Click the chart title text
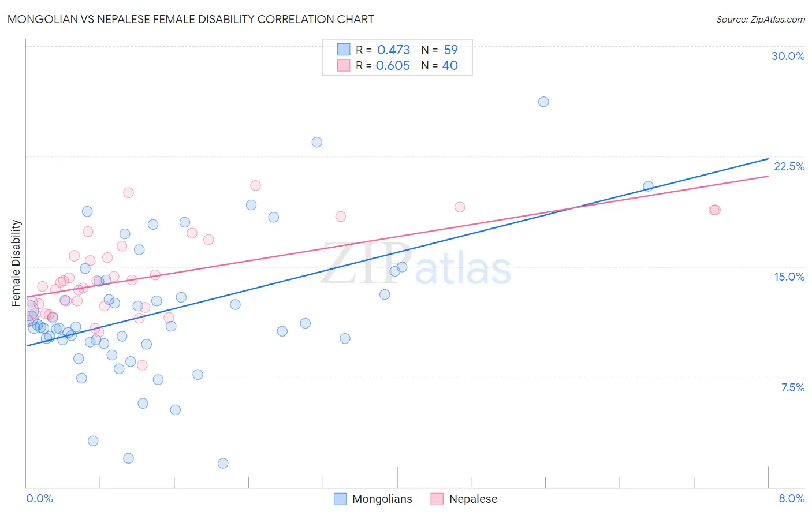This screenshot has width=812, height=515. point(191,19)
